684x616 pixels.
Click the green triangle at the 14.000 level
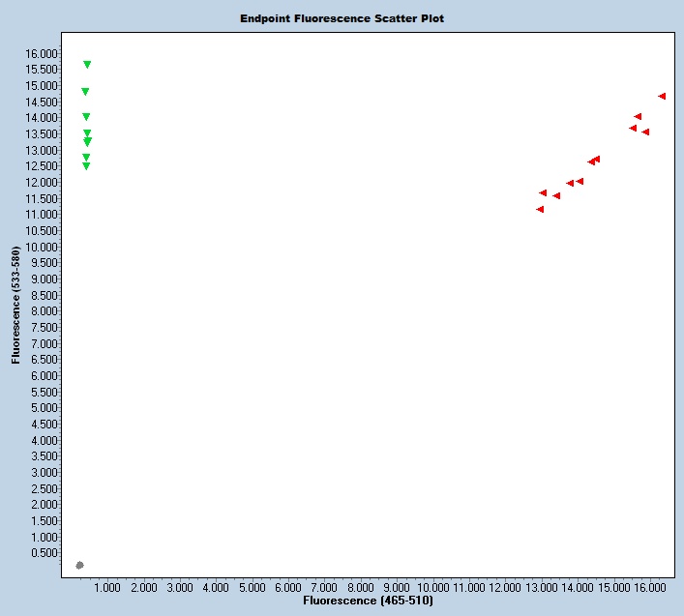click(x=86, y=117)
